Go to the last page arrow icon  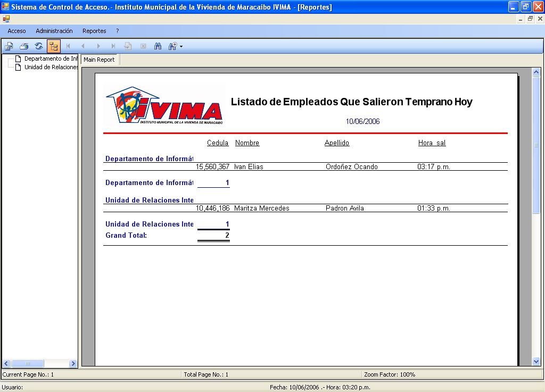[x=113, y=46]
